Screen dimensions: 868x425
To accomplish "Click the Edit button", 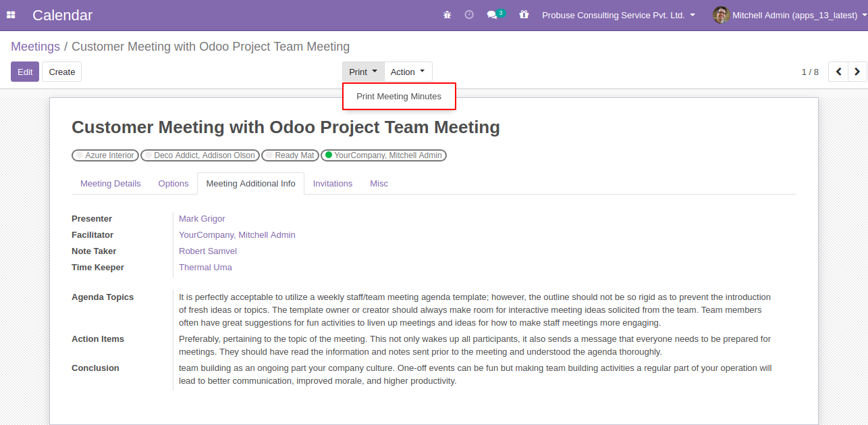I will 25,72.
